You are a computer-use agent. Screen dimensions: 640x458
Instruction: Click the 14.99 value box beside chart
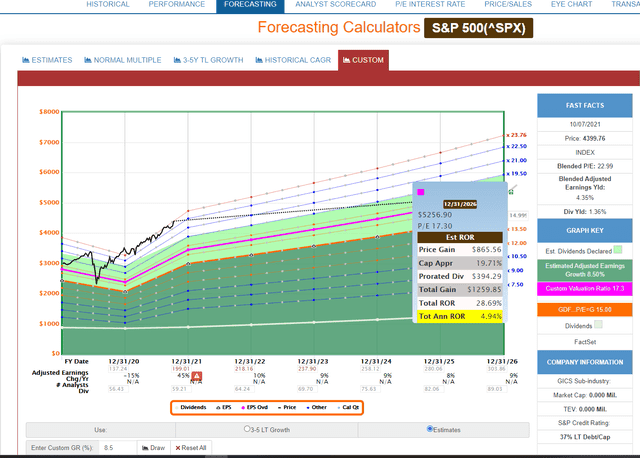518,215
